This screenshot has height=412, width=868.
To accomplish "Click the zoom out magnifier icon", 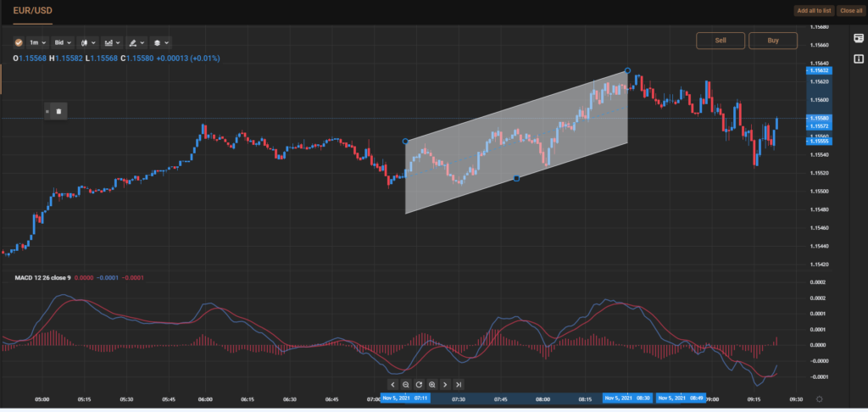I will (x=406, y=384).
